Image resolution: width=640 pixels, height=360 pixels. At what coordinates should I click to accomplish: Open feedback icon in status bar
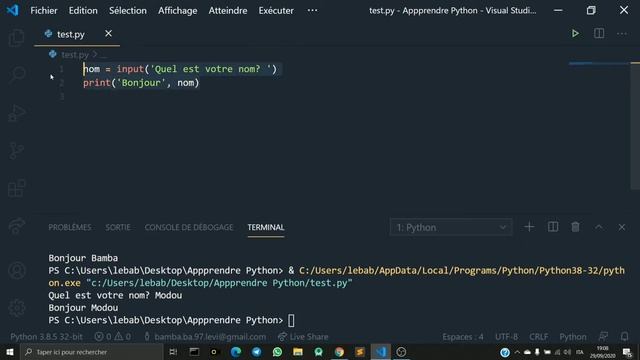point(603,337)
